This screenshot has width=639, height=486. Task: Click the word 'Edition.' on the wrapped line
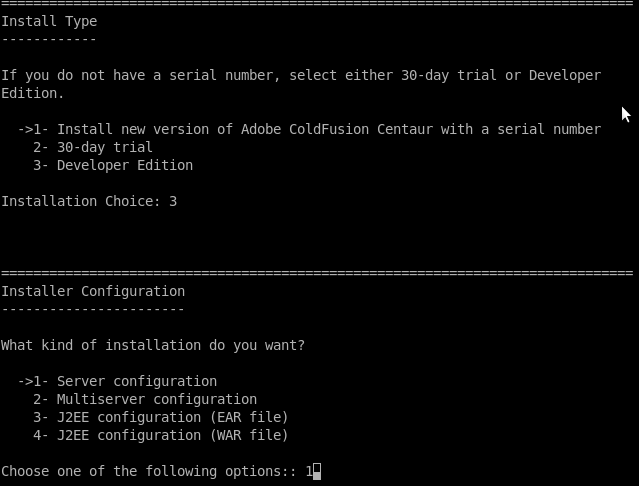coord(33,93)
